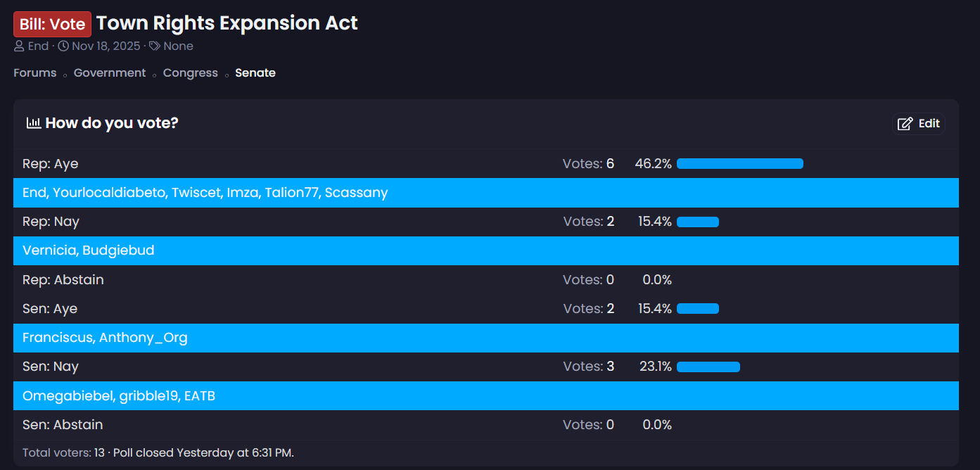Click the red Bill: Vote prefix badge
This screenshot has height=470, width=980.
click(x=52, y=25)
